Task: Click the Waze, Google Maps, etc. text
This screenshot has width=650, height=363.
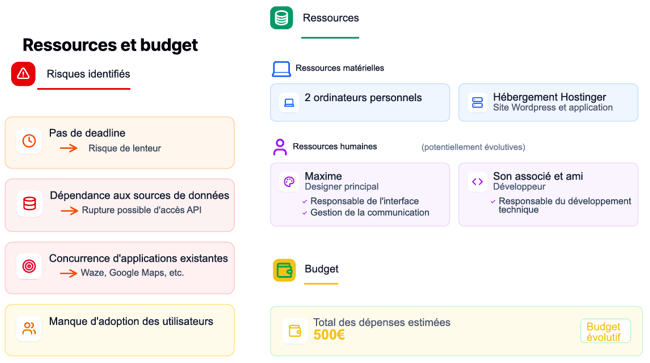Action: 132,273
